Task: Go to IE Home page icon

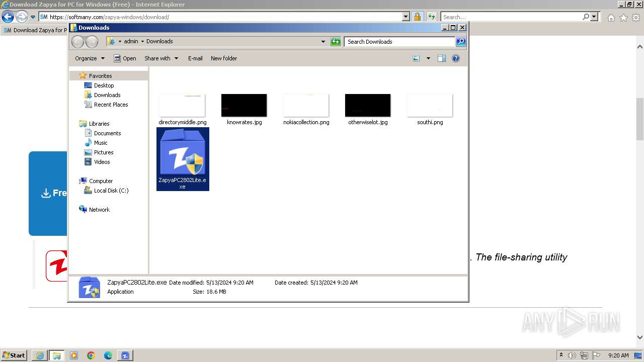Action: click(x=611, y=18)
